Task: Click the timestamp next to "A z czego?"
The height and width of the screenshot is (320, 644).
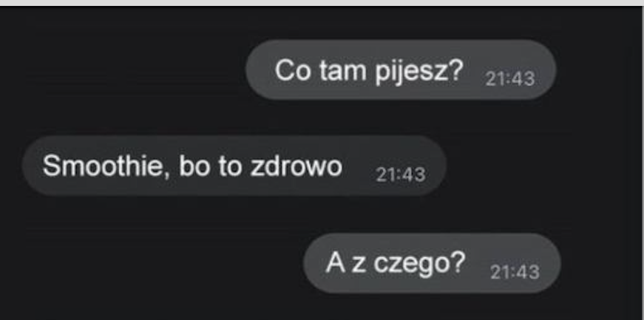Action: pyautogui.click(x=515, y=271)
